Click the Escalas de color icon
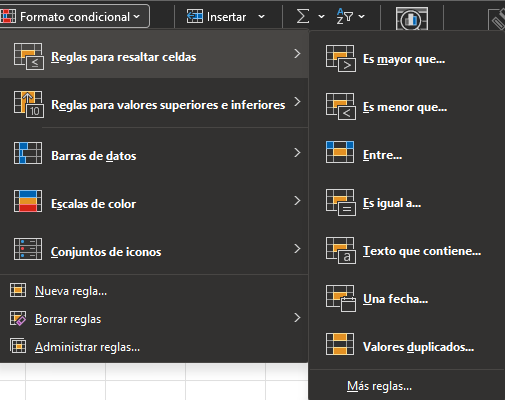 click(x=28, y=201)
